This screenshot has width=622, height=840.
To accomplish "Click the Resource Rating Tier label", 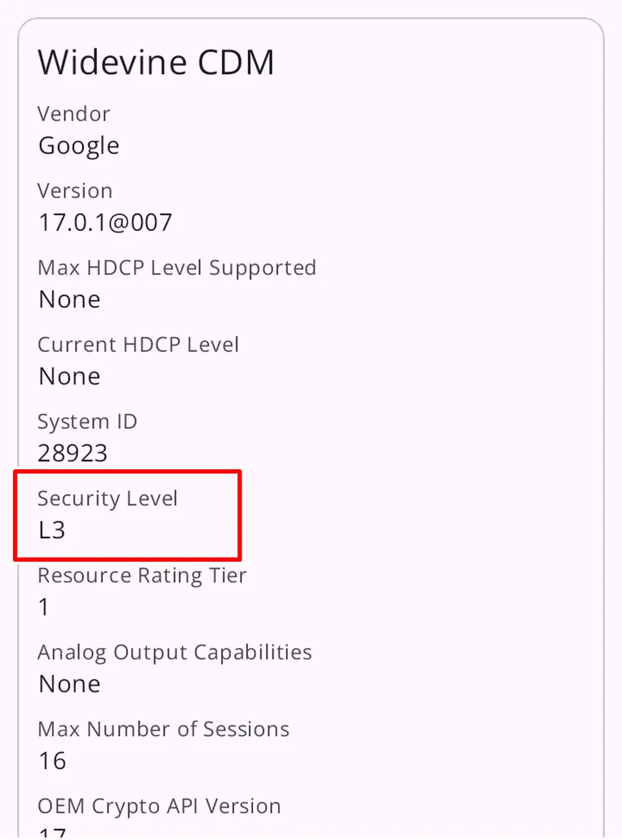I will [x=142, y=576].
